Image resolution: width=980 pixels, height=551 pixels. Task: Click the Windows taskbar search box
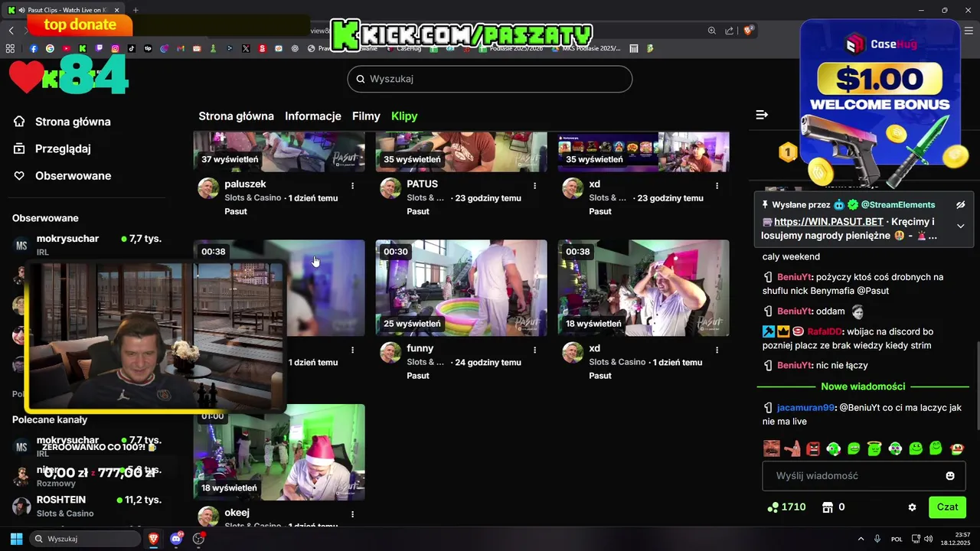point(86,539)
